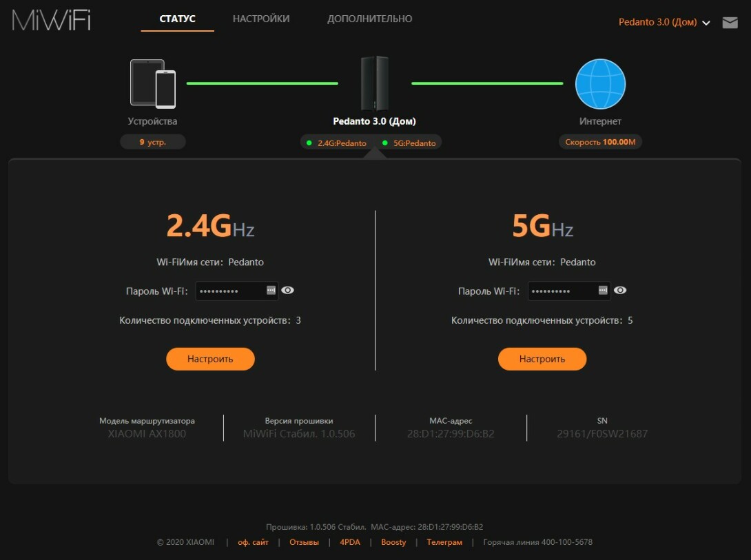Configure 2.4GHz with the Настроить button

[210, 359]
